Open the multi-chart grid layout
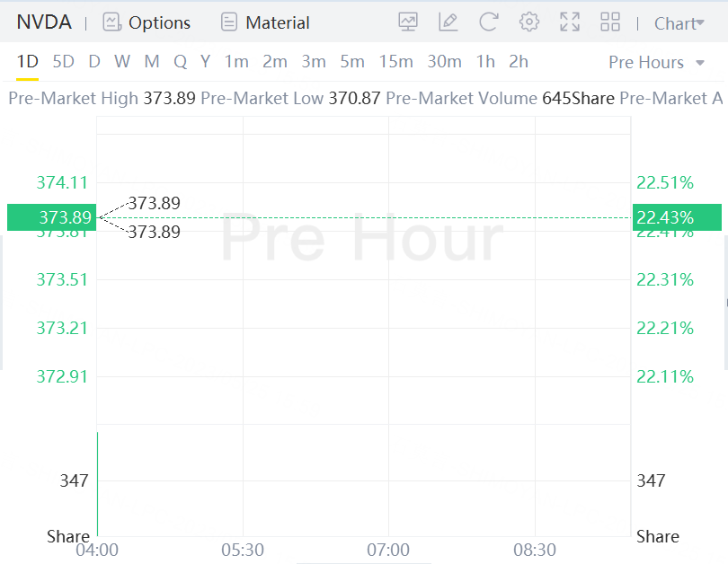Image resolution: width=728 pixels, height=564 pixels. click(610, 22)
